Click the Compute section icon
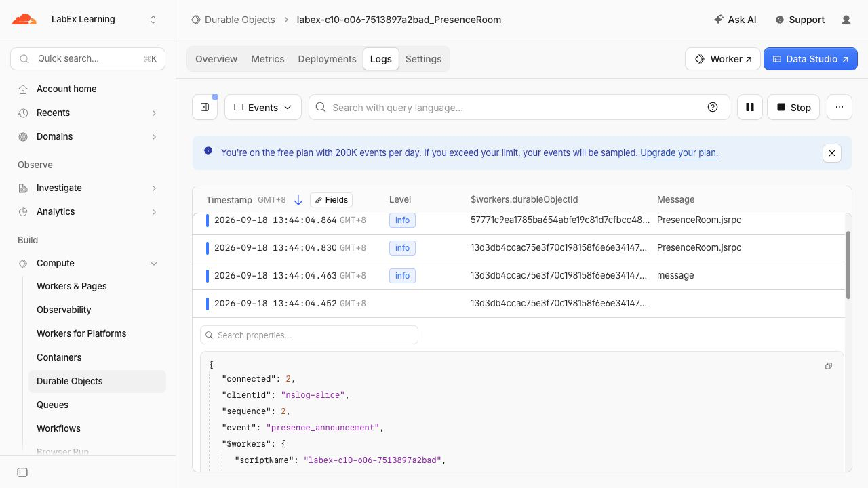Viewport: 868px width, 488px height. pos(23,264)
